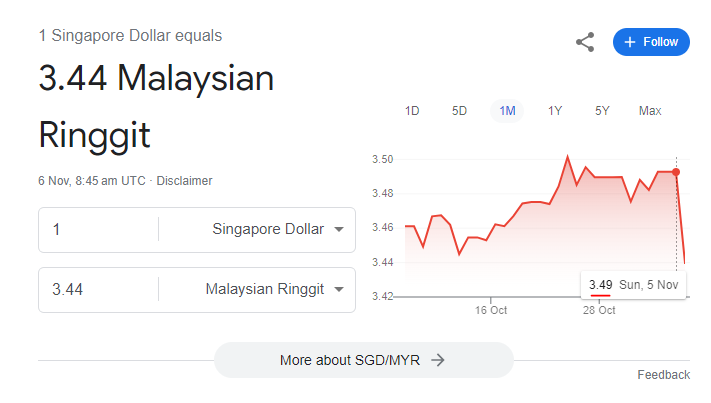This screenshot has width=711, height=403.
Task: Select the 1D chart range tab
Action: click(x=412, y=111)
